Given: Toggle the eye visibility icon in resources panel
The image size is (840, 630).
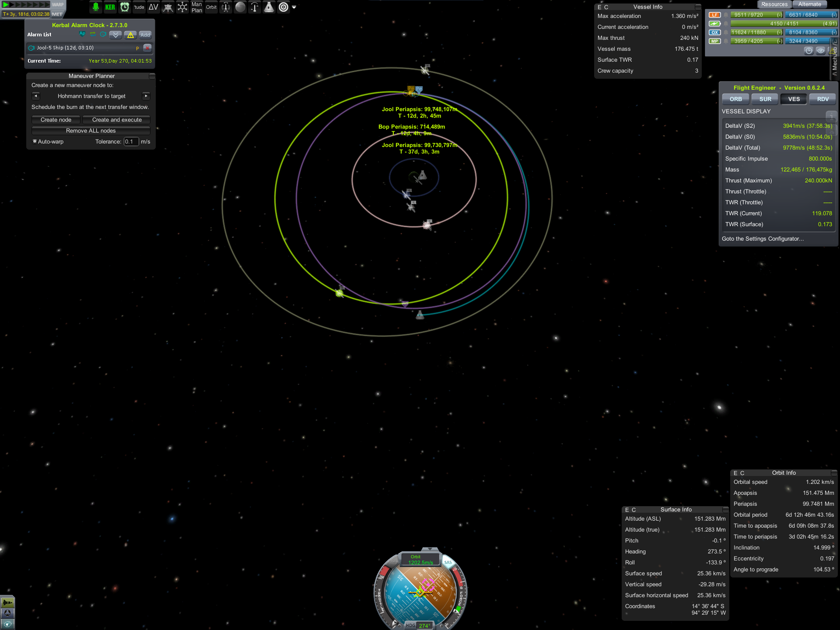Looking at the screenshot, I should pyautogui.click(x=821, y=51).
